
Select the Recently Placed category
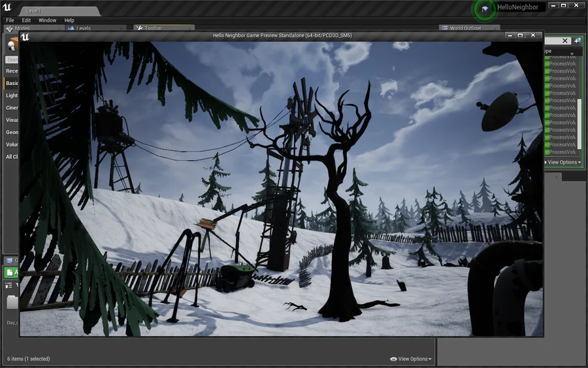12,71
